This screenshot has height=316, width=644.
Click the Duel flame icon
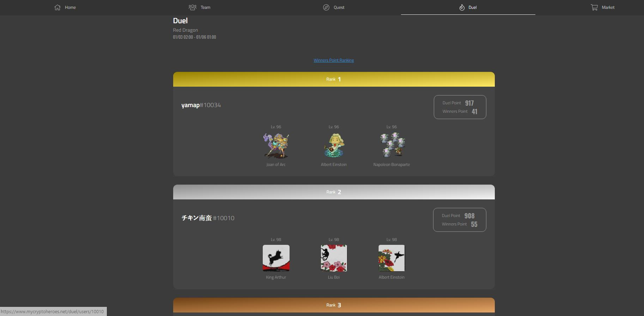point(462,7)
